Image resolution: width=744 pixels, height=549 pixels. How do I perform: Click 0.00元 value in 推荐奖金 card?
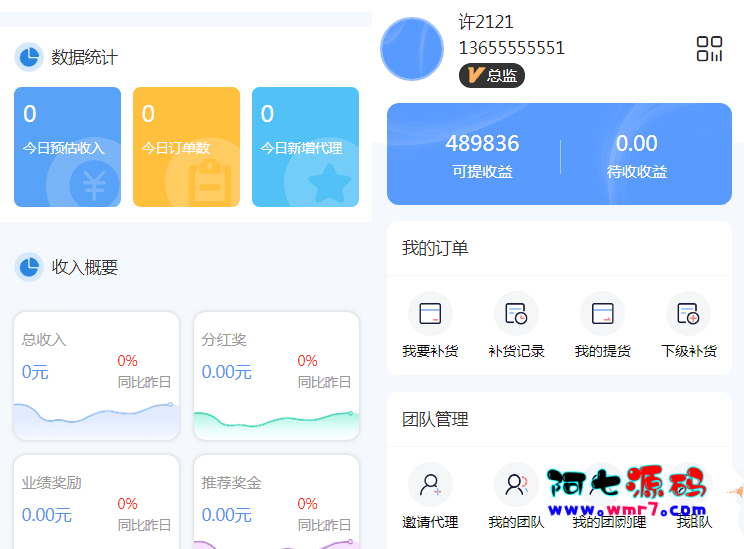tap(227, 515)
